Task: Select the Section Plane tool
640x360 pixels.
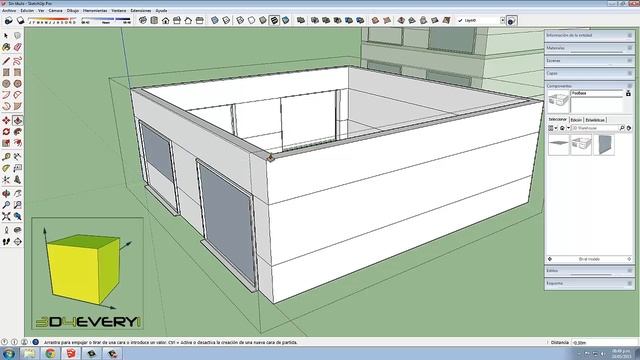Action: [18, 242]
